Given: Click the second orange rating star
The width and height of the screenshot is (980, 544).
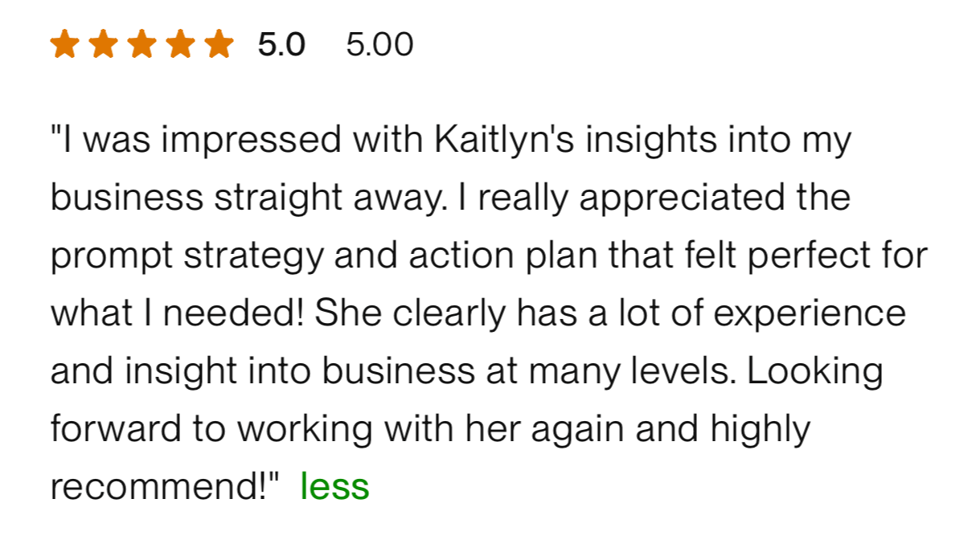Looking at the screenshot, I should [102, 44].
